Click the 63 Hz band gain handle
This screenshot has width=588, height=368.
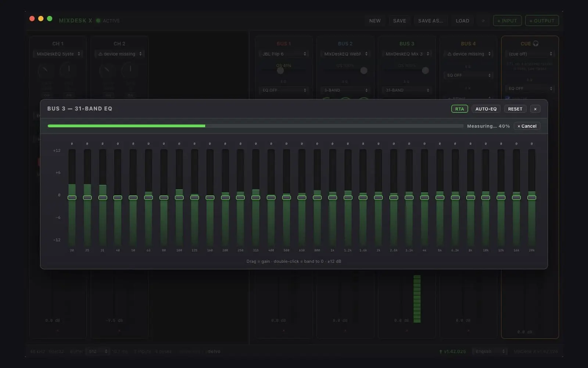pyautogui.click(x=148, y=198)
